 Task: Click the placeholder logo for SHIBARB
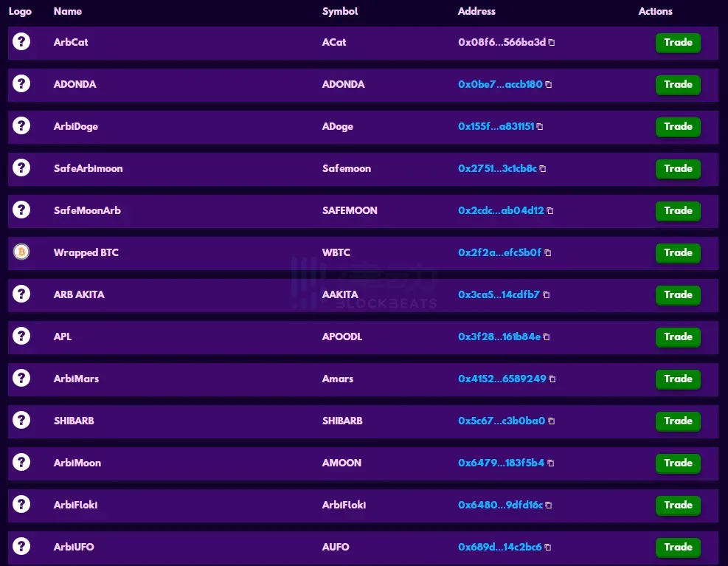click(21, 421)
